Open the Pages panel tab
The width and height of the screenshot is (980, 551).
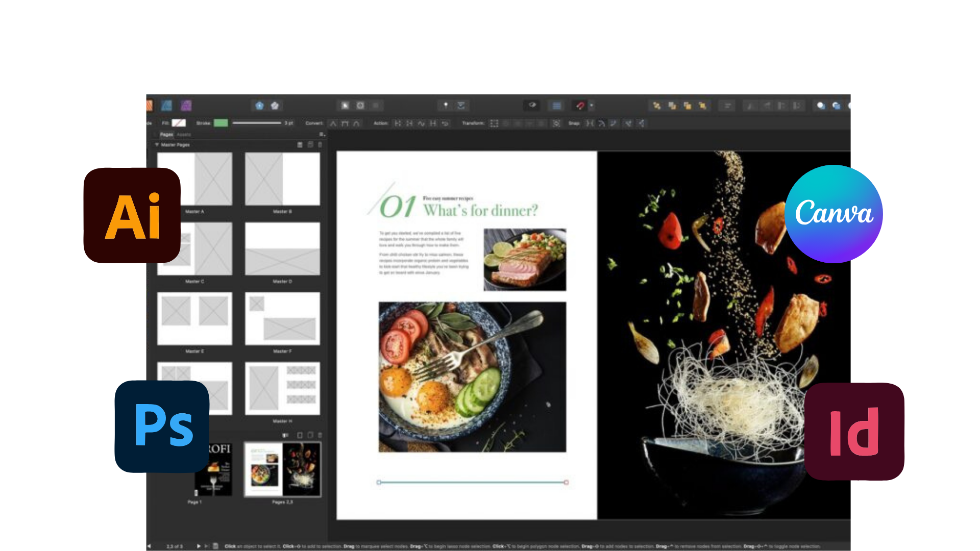pos(166,135)
